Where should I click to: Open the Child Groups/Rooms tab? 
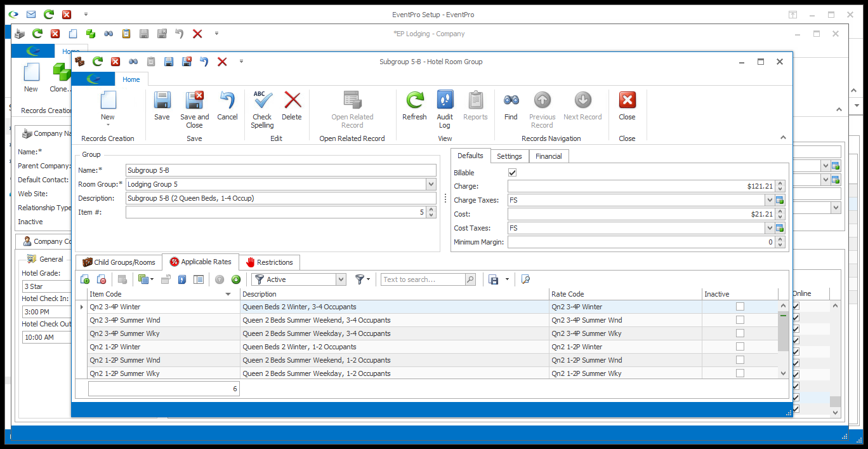[119, 262]
